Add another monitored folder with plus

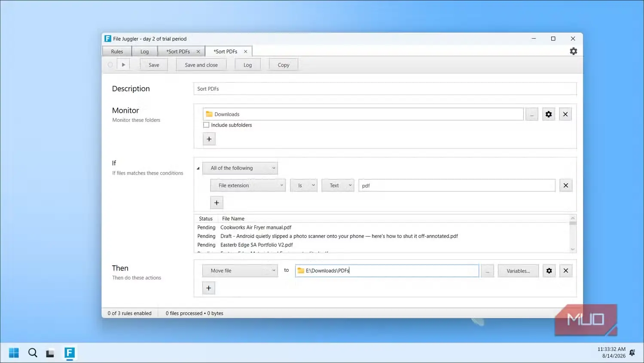(209, 139)
